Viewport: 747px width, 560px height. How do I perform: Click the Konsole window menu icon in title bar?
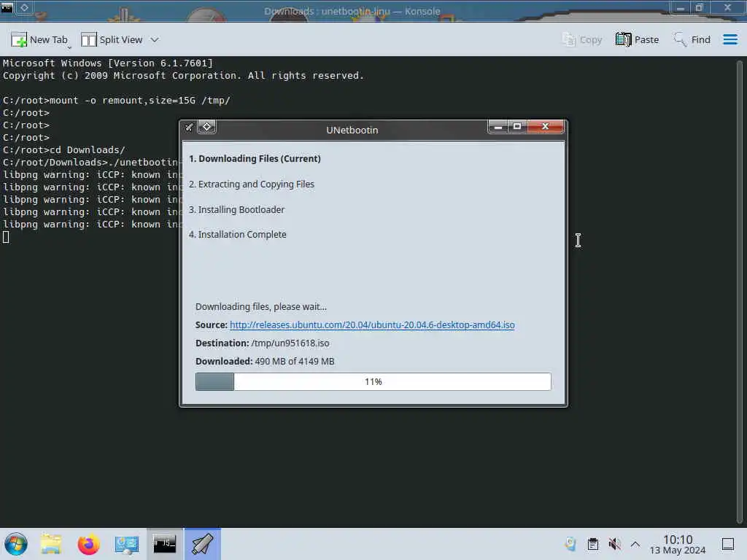7,7
